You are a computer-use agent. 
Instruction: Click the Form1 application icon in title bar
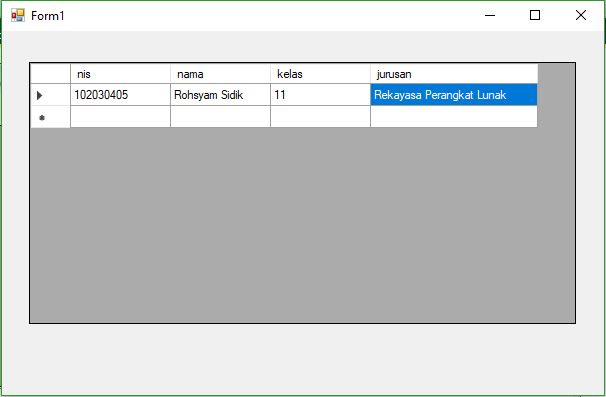click(x=18, y=15)
